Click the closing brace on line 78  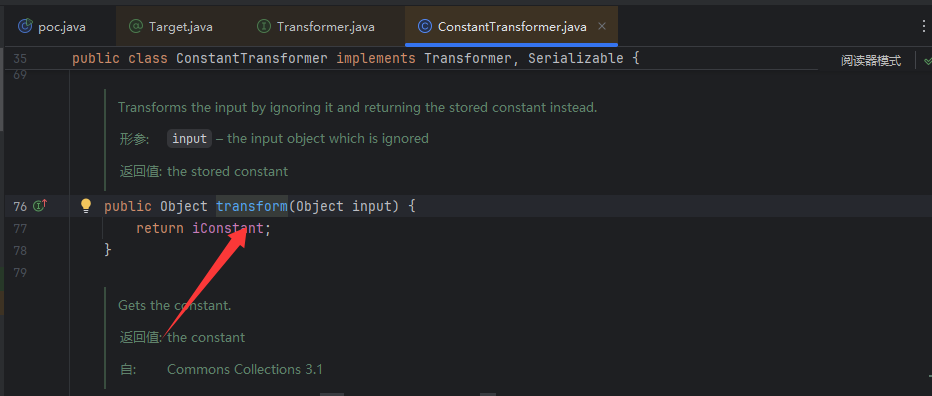click(x=108, y=250)
